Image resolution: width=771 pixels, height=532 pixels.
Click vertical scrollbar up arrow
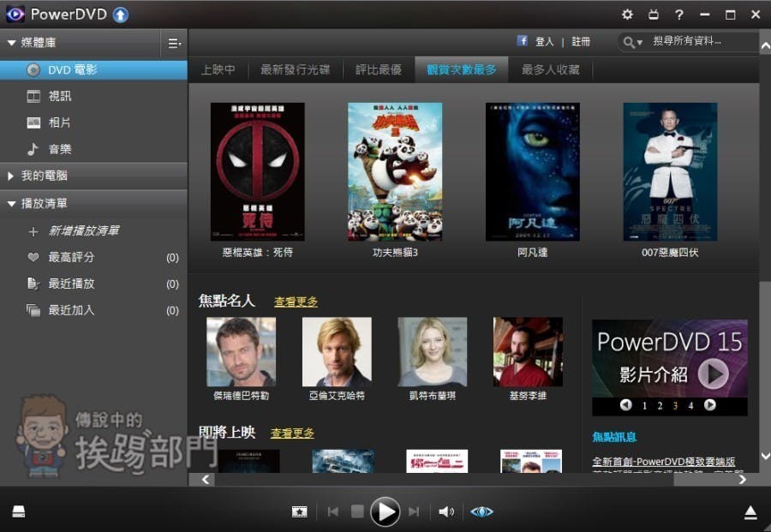[x=765, y=46]
